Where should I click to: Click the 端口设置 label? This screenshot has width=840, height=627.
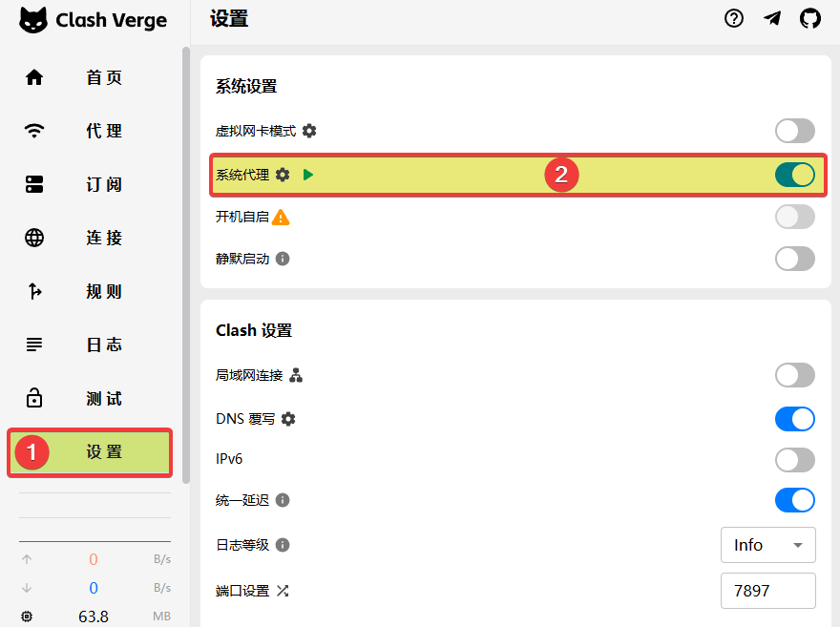coord(242,591)
